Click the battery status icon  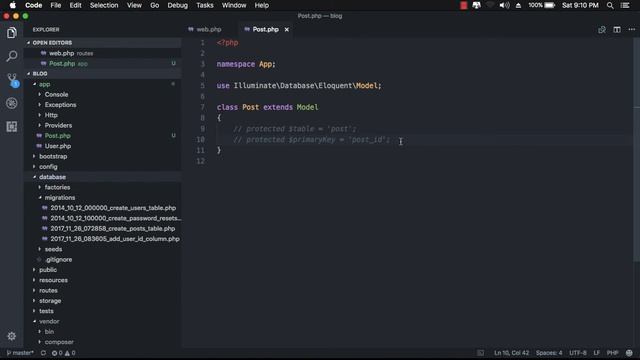point(542,5)
